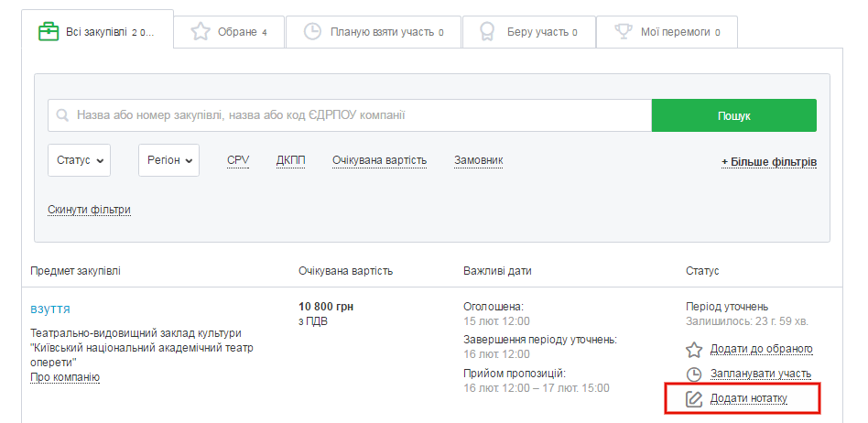Click the magnifier icon in search field
Viewport: 868px width, 423px height.
pyautogui.click(x=62, y=116)
